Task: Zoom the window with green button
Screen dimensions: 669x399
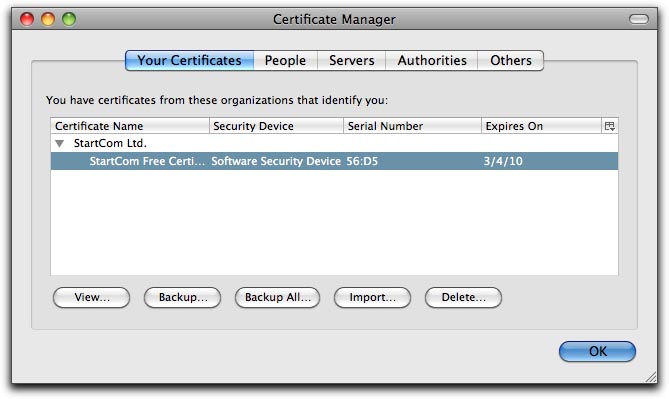Action: coord(69,19)
